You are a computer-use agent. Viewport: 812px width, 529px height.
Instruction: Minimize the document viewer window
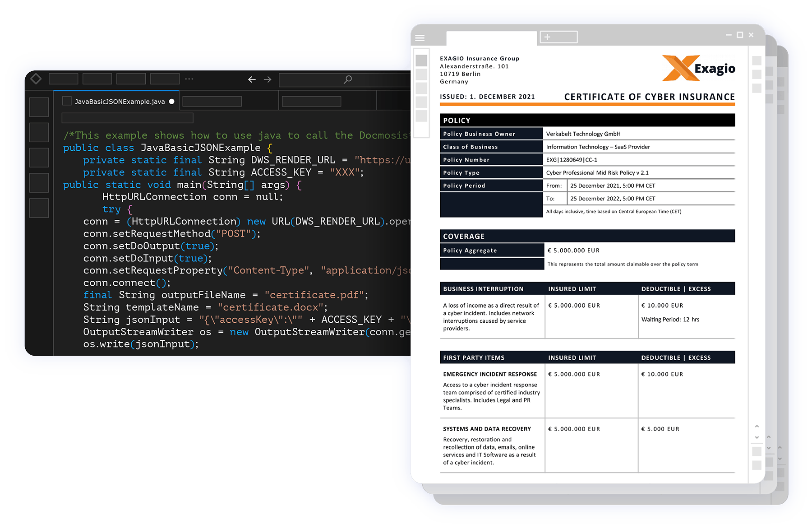(x=729, y=35)
